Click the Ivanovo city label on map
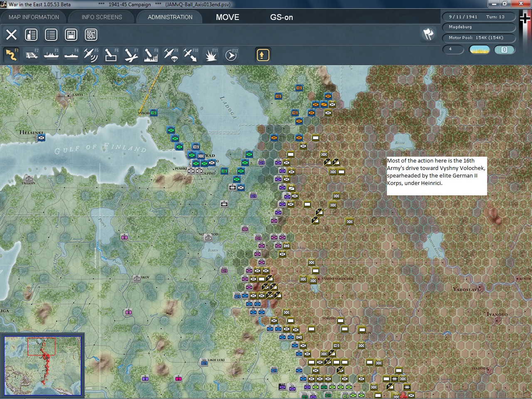 click(x=498, y=314)
